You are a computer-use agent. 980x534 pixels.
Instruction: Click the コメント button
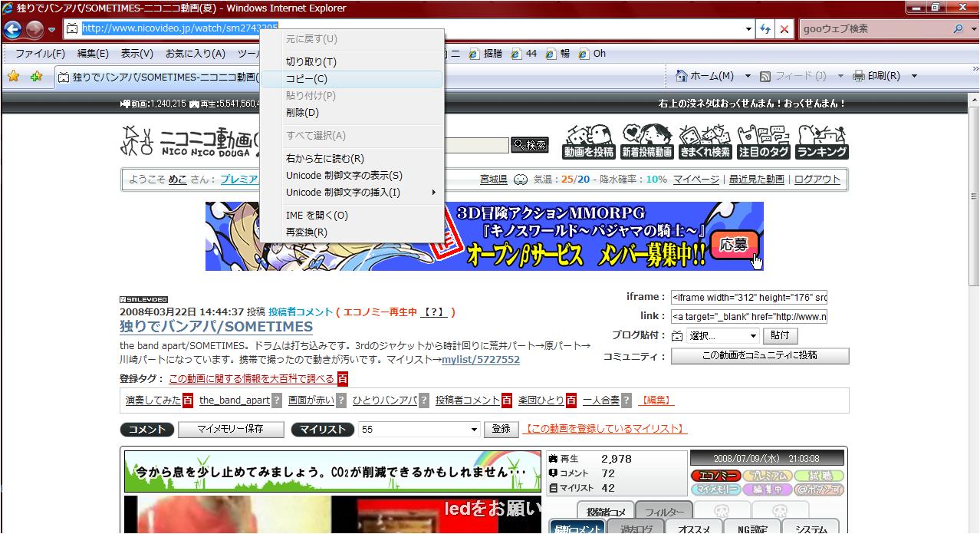pyautogui.click(x=147, y=429)
